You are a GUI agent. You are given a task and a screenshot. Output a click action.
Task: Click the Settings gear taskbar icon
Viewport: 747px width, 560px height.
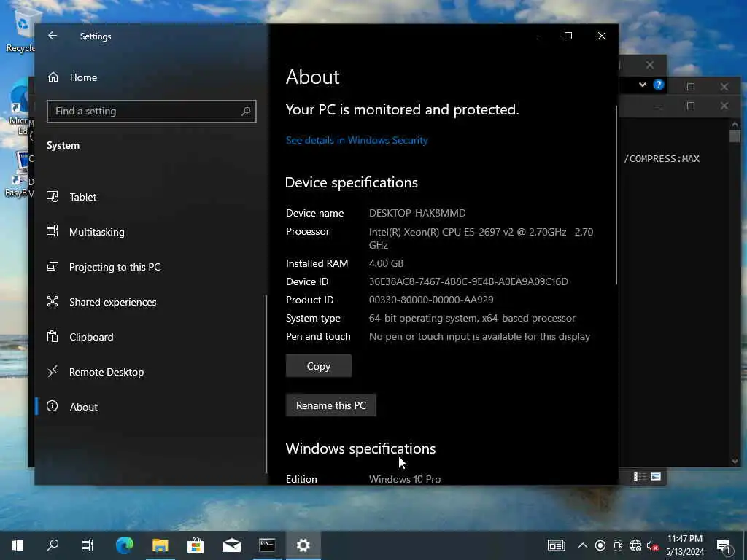point(303,545)
